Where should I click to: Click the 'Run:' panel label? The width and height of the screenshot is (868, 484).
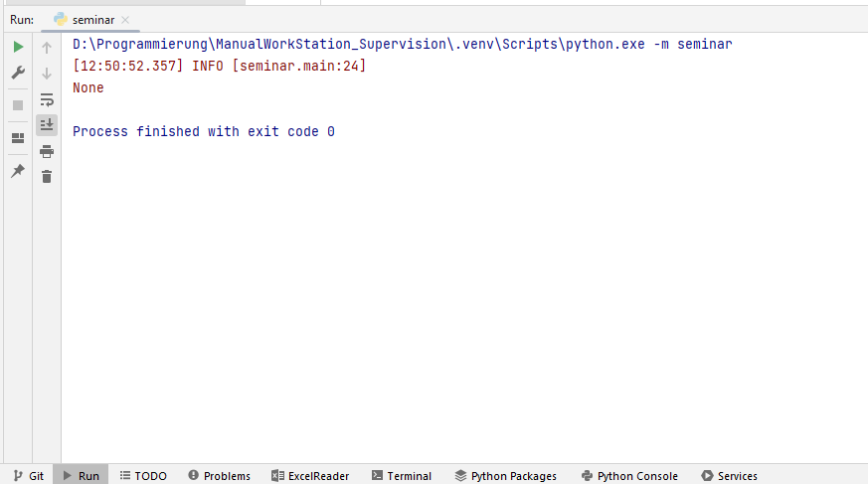tap(22, 20)
